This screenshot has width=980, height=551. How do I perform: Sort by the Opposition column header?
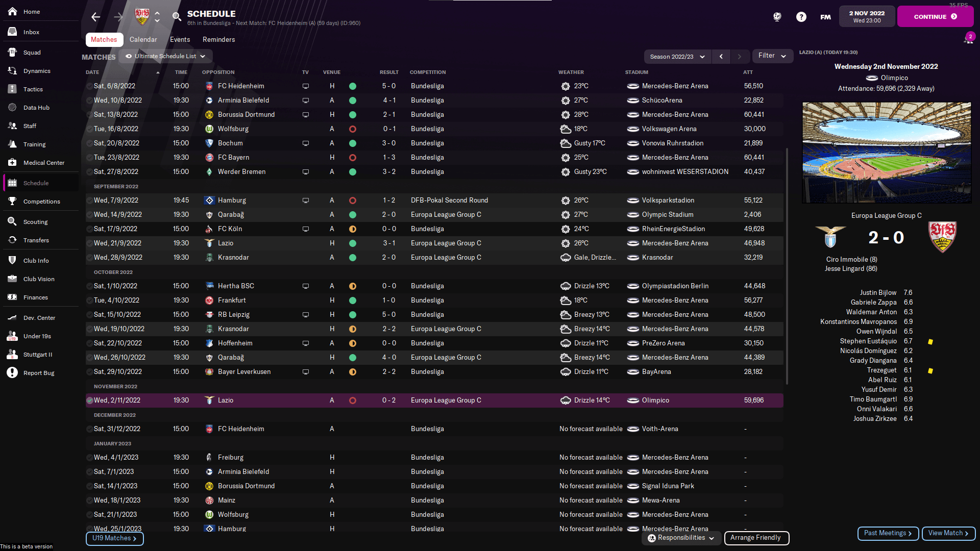[218, 72]
